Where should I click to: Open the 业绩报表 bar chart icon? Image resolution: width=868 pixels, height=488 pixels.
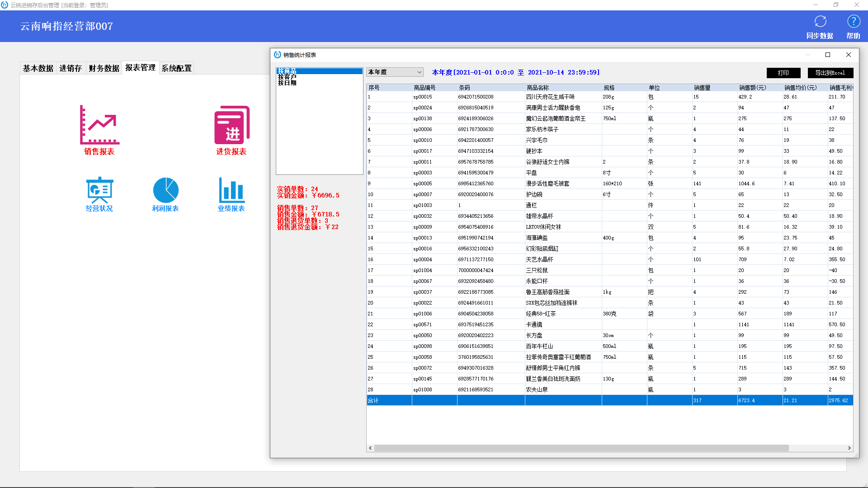231,190
